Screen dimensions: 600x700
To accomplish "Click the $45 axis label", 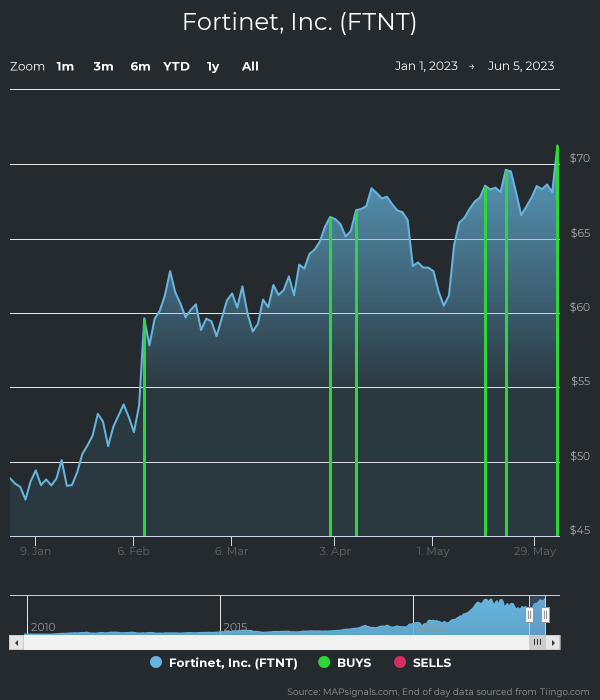I will pos(580,530).
